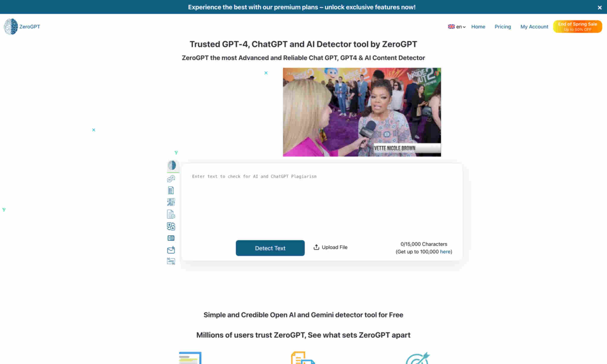Select the email/envelope sidebar icon

[171, 250]
